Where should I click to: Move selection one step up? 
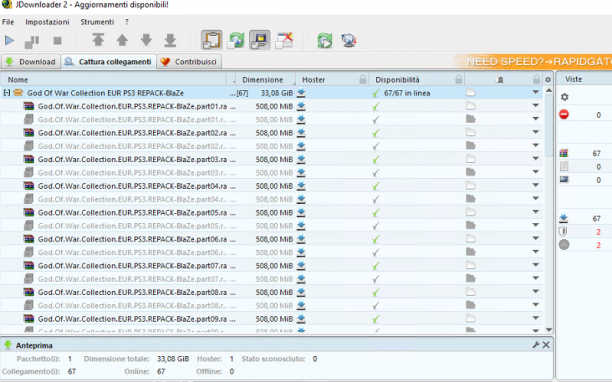pos(122,40)
